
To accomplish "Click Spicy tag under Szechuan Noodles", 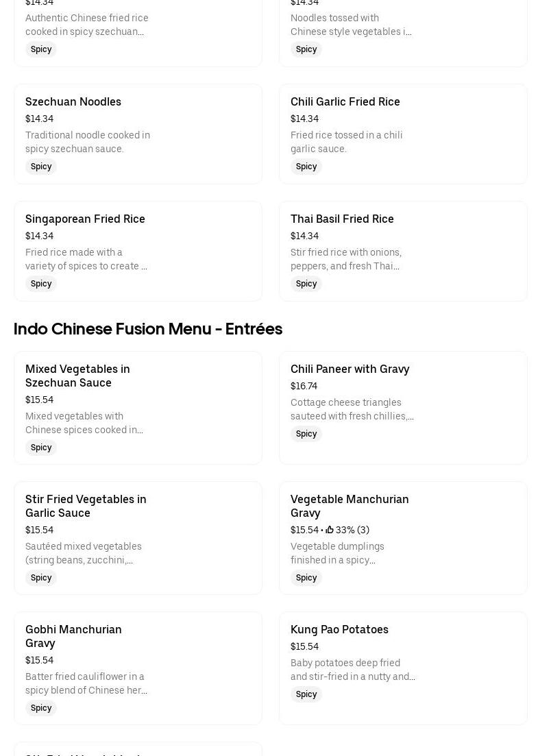I will (x=41, y=167).
